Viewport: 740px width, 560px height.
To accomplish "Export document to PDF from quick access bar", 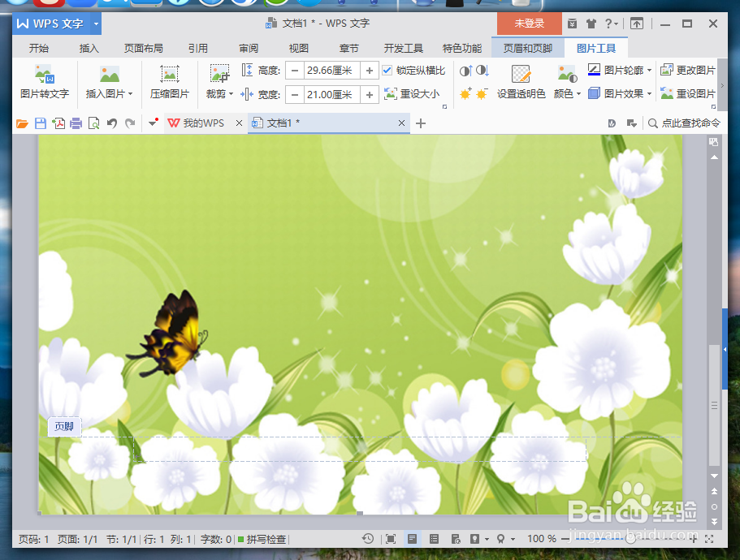I will click(x=58, y=123).
